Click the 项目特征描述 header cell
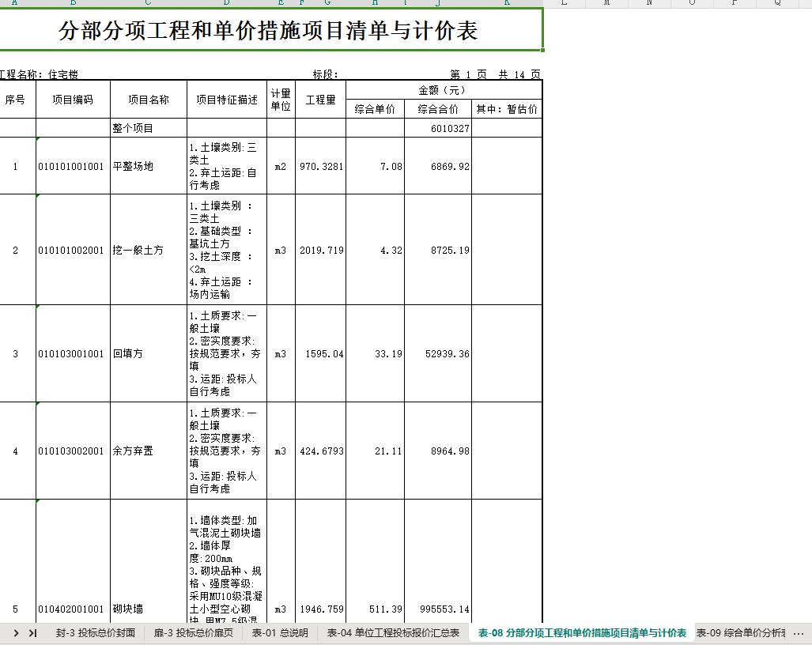 227,100
